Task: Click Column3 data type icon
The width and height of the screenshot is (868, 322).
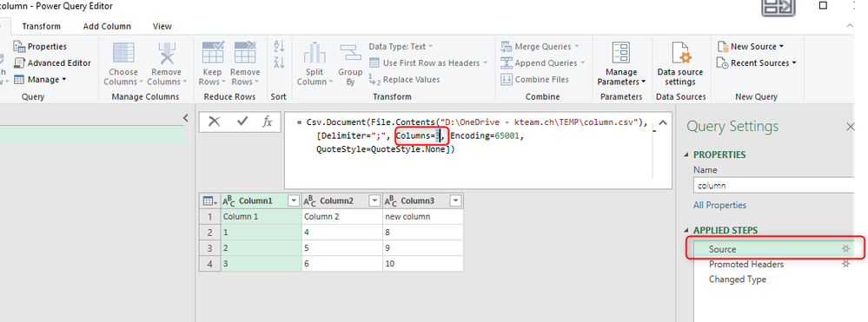Action: coord(391,200)
